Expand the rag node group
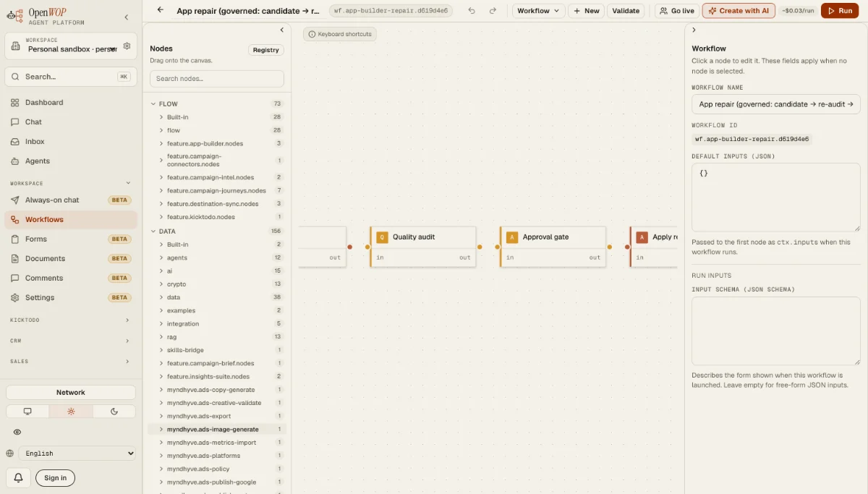The image size is (868, 494). 217,337
